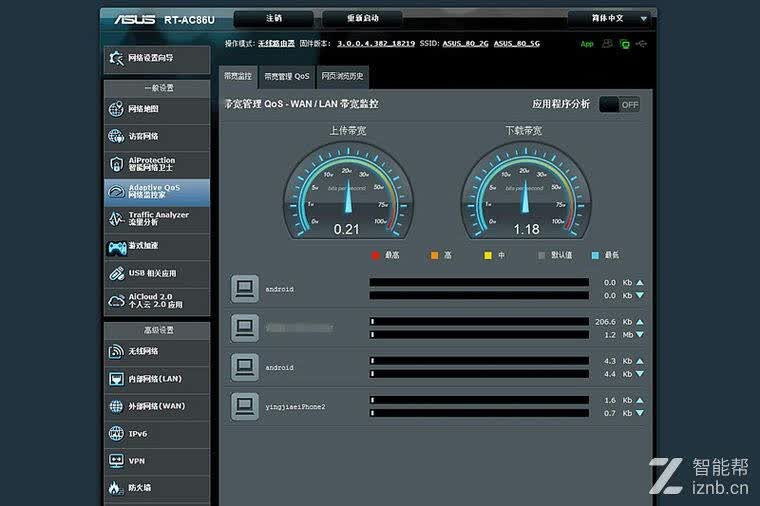Image resolution: width=760 pixels, height=506 pixels.
Task: Switch to the web history tab
Action: click(342, 77)
